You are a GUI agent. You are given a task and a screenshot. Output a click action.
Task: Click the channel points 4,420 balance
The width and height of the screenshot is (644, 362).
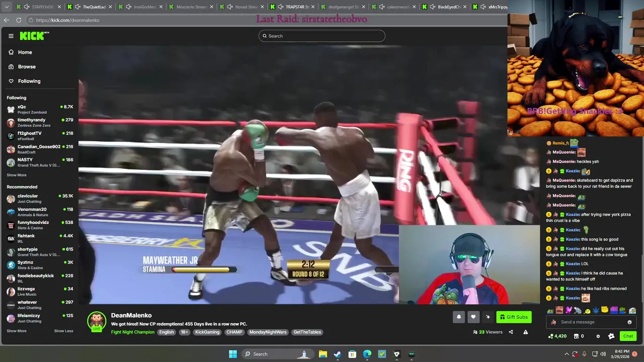(x=557, y=336)
